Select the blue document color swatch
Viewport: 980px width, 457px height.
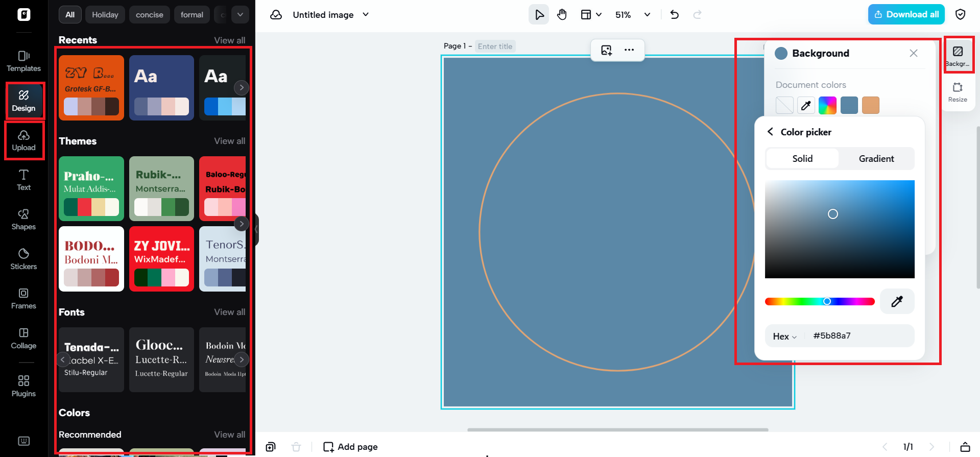tap(849, 105)
